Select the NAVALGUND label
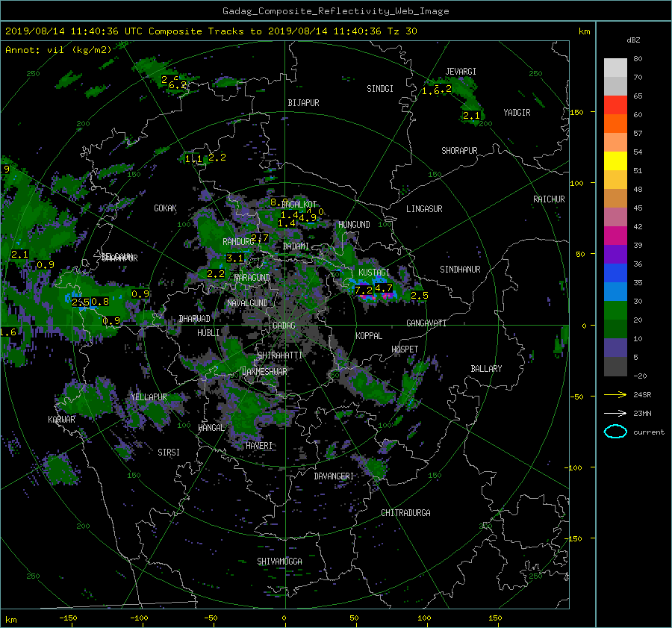The image size is (672, 628). (247, 303)
